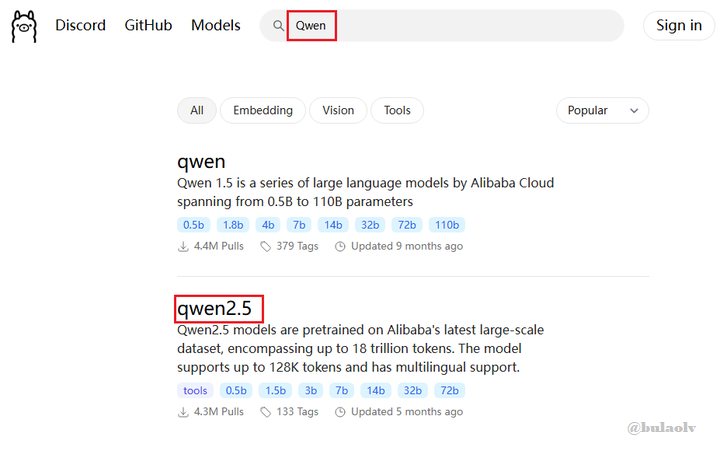Select the All filter tab
This screenshot has height=455, width=726.
(197, 110)
